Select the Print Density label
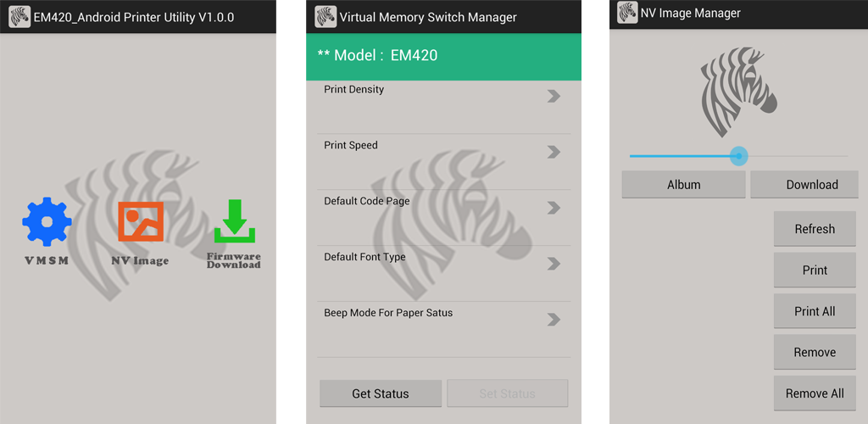 (353, 90)
